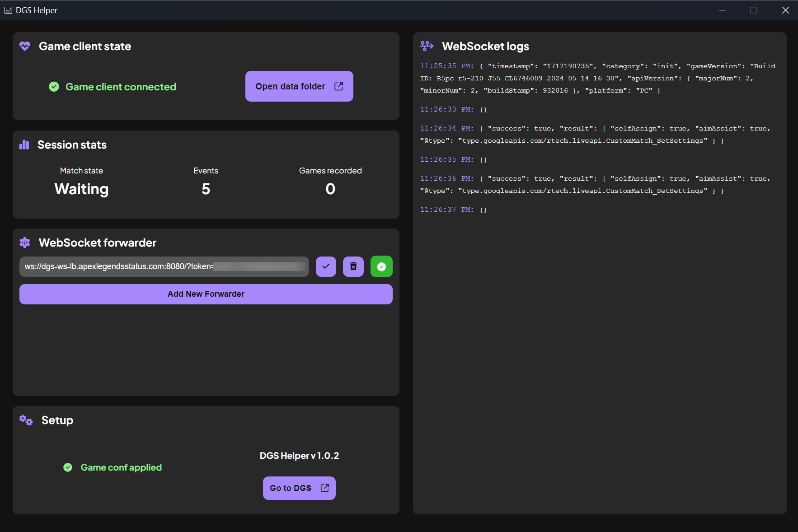Screen dimensions: 798x532
Task: Maximize the DGS Helper window
Action: [x=753, y=10]
